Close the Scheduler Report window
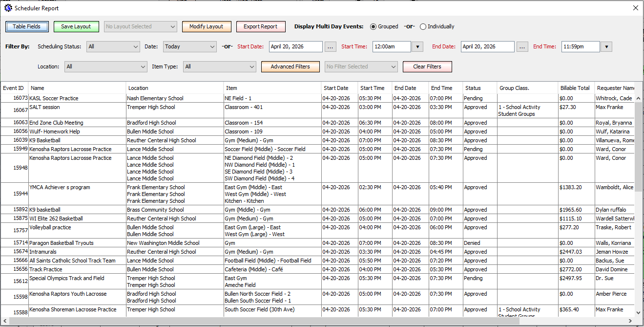Image resolution: width=644 pixels, height=327 pixels. point(635,8)
